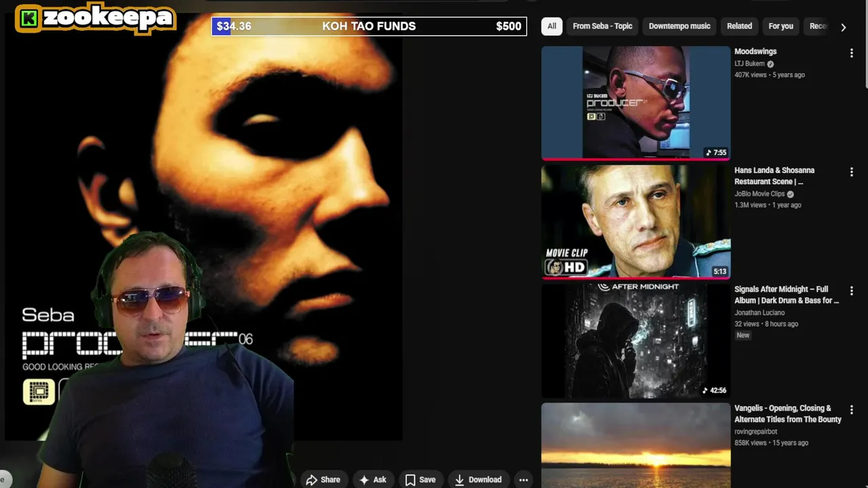Open options menu for the Vangelis video
This screenshot has height=488, width=868.
pyautogui.click(x=852, y=410)
